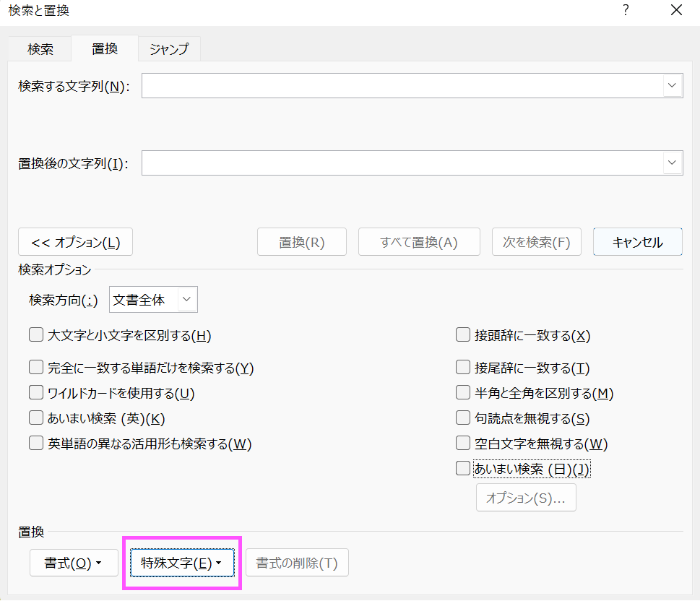Check 接頭辞に一致する option
Viewport: 700px width, 601px height.
pyautogui.click(x=463, y=334)
